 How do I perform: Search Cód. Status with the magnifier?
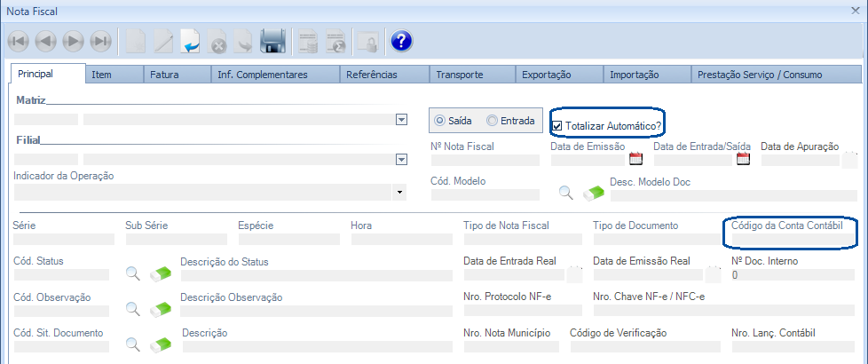point(133,273)
